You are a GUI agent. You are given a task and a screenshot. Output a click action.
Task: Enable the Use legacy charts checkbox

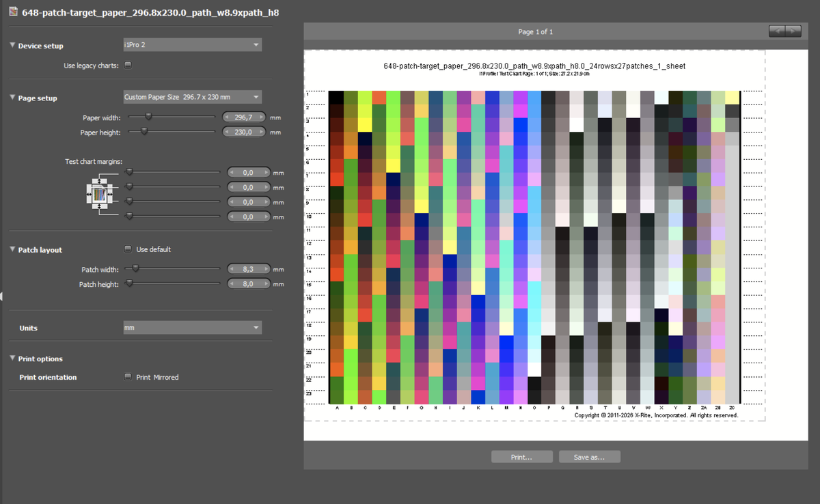click(x=127, y=66)
